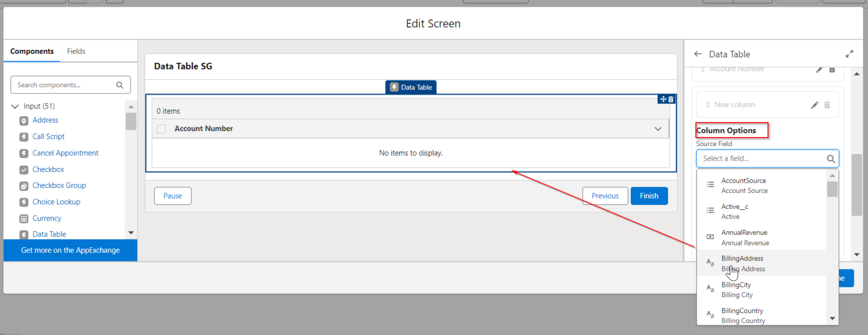Click the down arrow on the field list scrollbar
Screen dimensions: 868x335
pos(832,317)
